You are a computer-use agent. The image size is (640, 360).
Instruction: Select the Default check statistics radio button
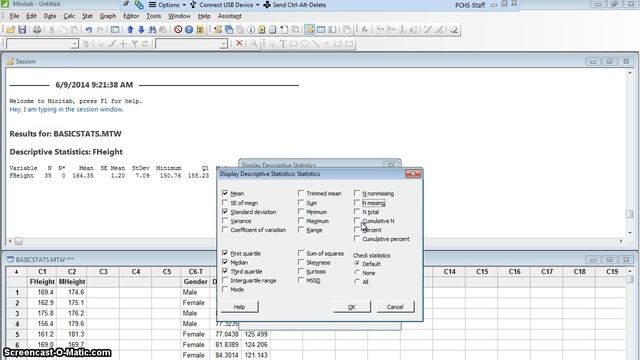[x=357, y=264]
